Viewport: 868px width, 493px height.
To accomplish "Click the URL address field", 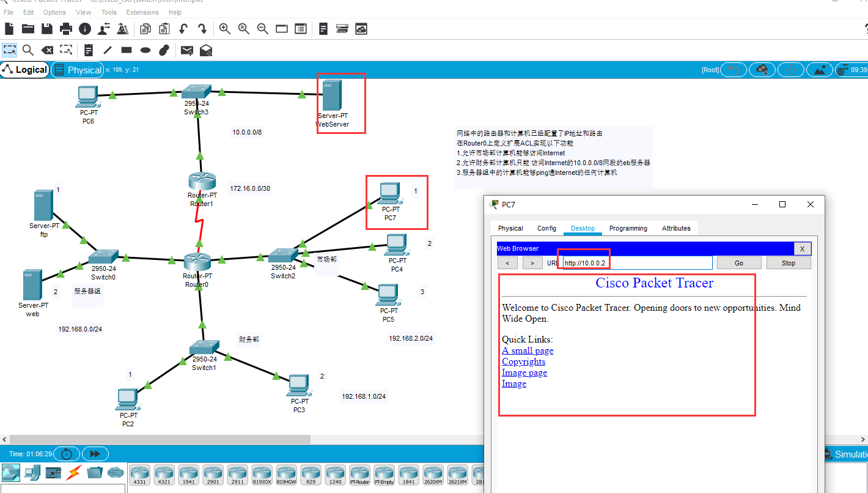I will click(x=637, y=263).
